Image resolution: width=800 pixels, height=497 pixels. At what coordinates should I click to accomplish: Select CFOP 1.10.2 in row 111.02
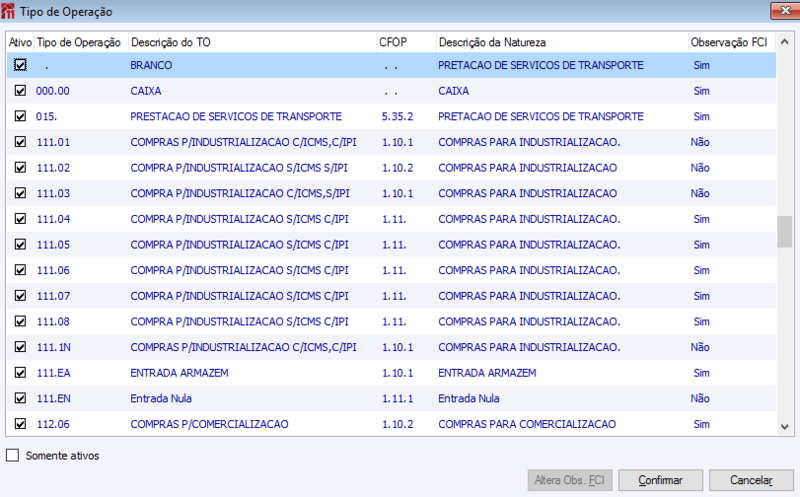397,167
